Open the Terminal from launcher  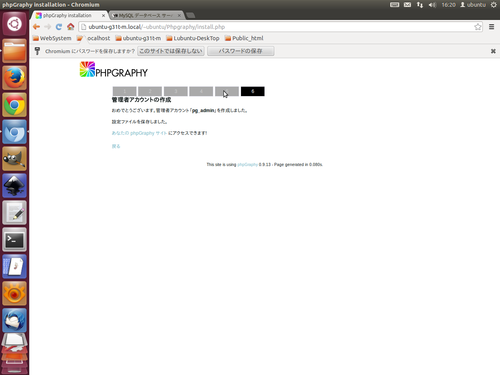click(x=14, y=240)
